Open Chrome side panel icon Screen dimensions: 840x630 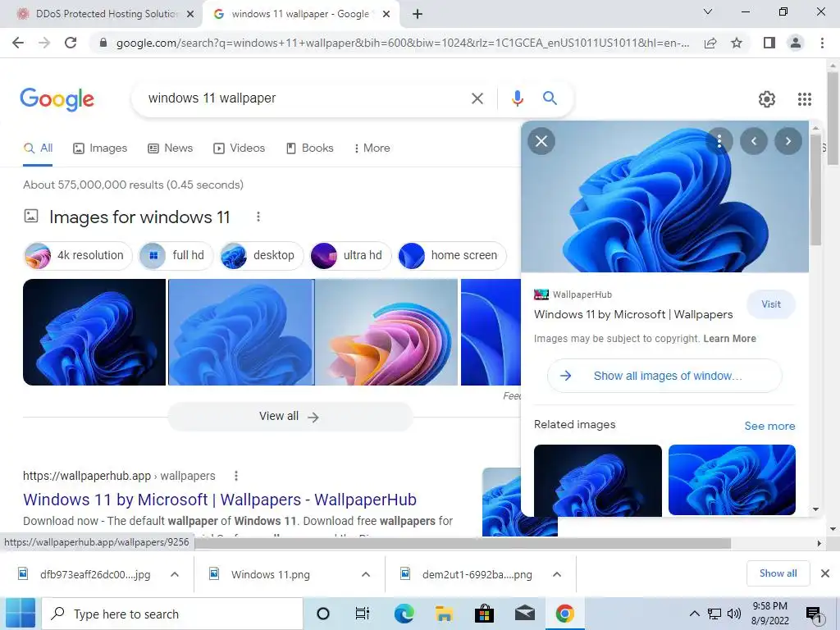click(769, 43)
